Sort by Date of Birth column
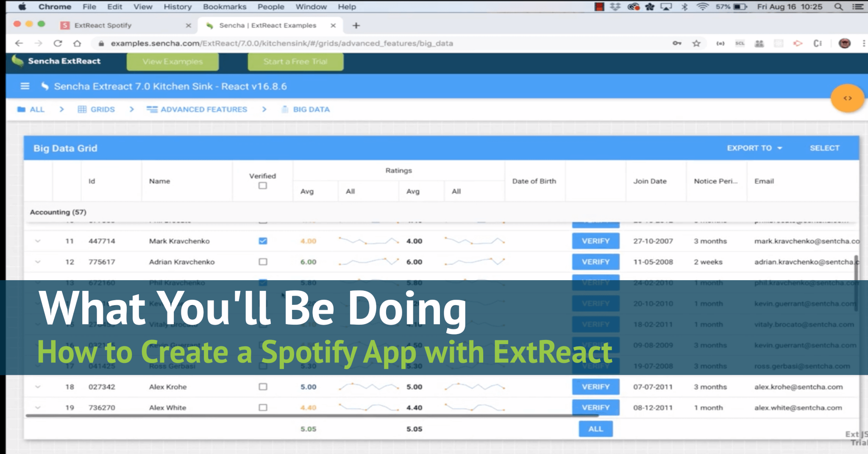 click(x=534, y=181)
